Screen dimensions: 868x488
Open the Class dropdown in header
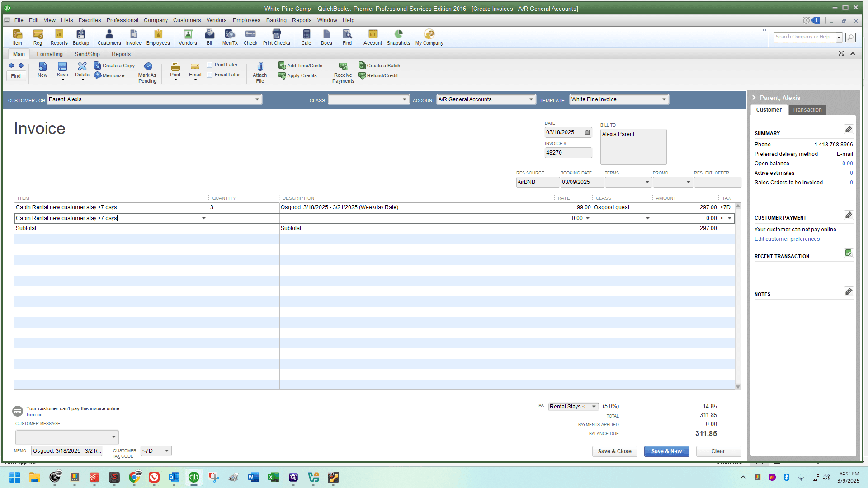pyautogui.click(x=405, y=99)
